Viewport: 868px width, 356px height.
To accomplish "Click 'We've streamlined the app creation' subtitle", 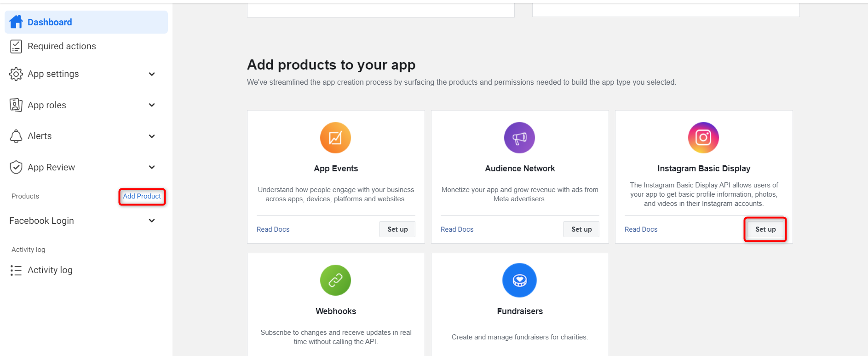I will pyautogui.click(x=461, y=82).
